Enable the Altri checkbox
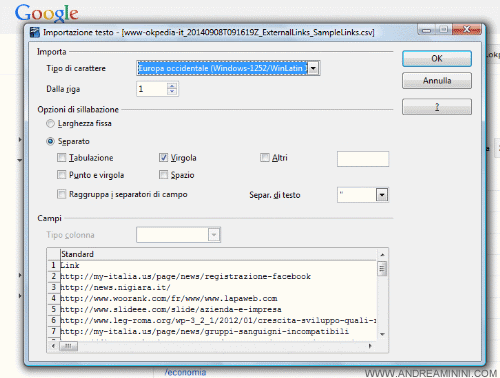 click(265, 157)
